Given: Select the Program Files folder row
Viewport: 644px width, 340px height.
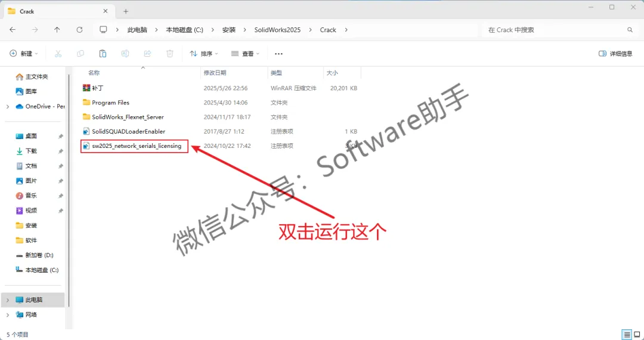Looking at the screenshot, I should click(220, 102).
